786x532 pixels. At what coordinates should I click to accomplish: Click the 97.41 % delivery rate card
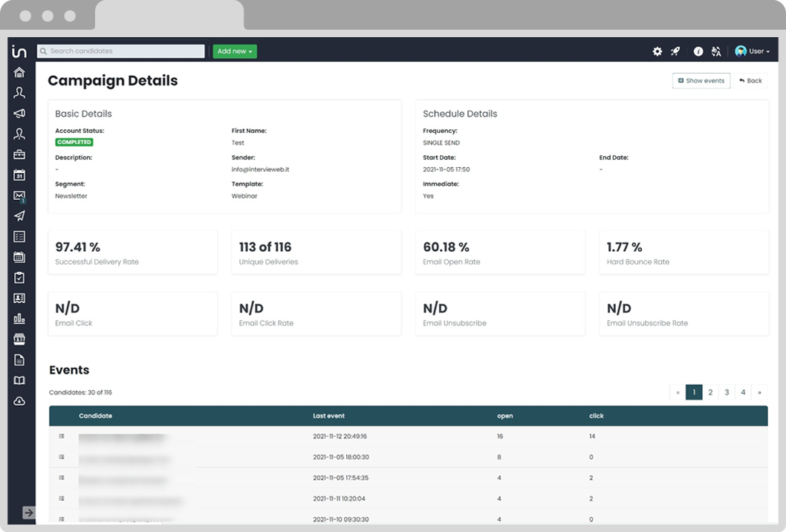[x=133, y=252]
